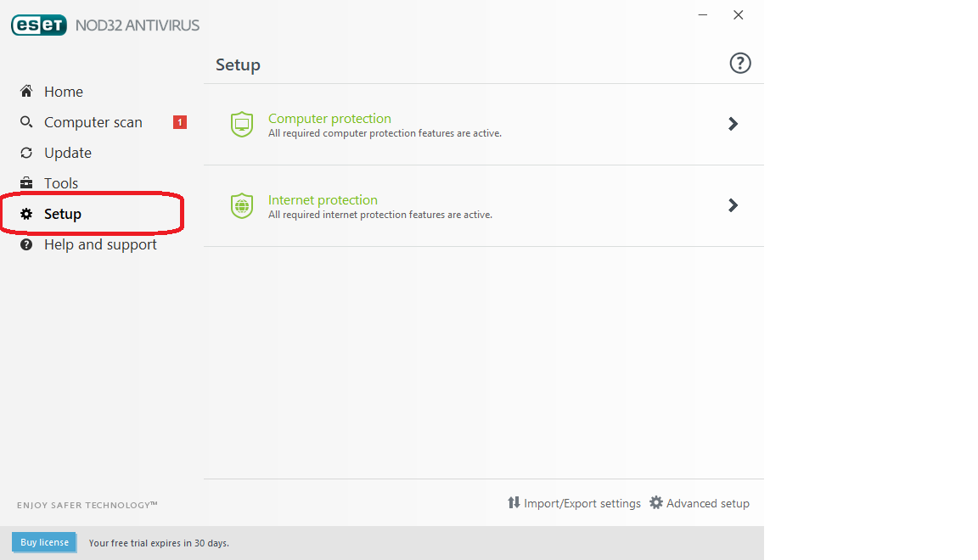Click the Import/Export arrows icon
The height and width of the screenshot is (560, 978).
click(514, 503)
